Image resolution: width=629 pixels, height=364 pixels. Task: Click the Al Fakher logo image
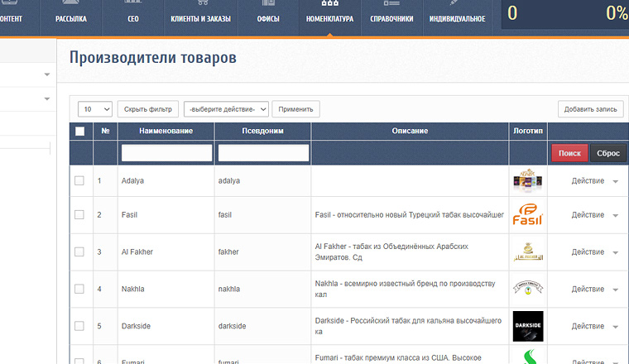(x=528, y=251)
